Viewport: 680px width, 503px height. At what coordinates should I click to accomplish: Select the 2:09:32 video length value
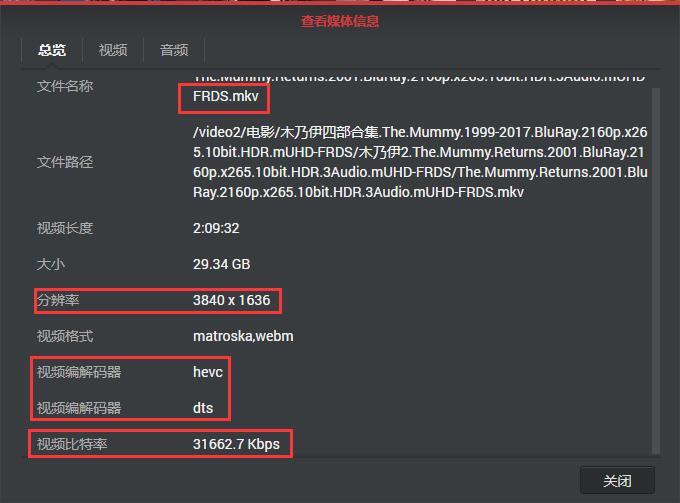click(216, 228)
